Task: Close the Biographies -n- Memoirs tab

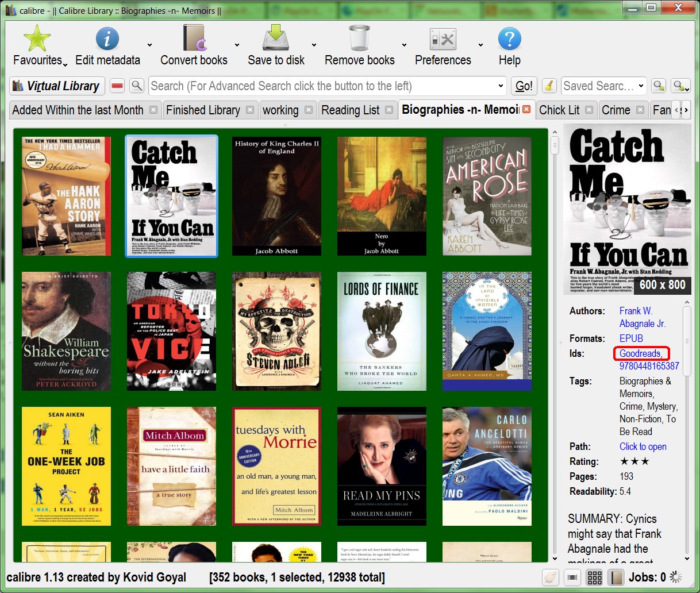Action: click(526, 109)
